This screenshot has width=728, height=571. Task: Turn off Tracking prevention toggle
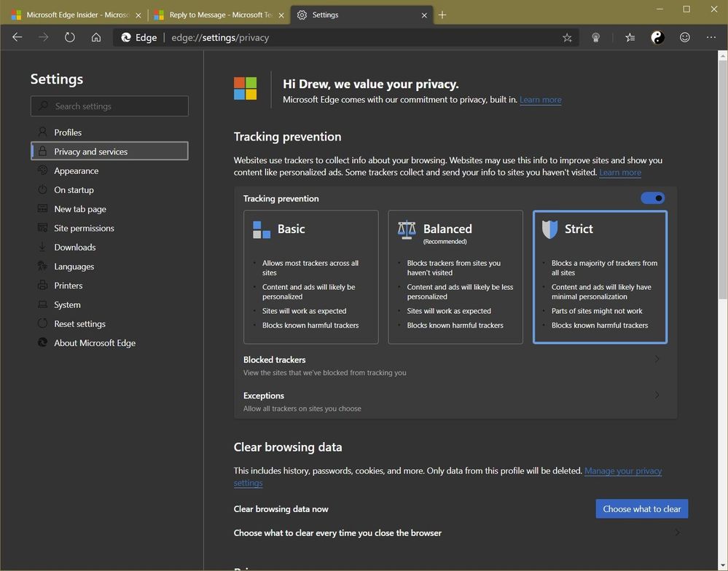click(x=652, y=198)
